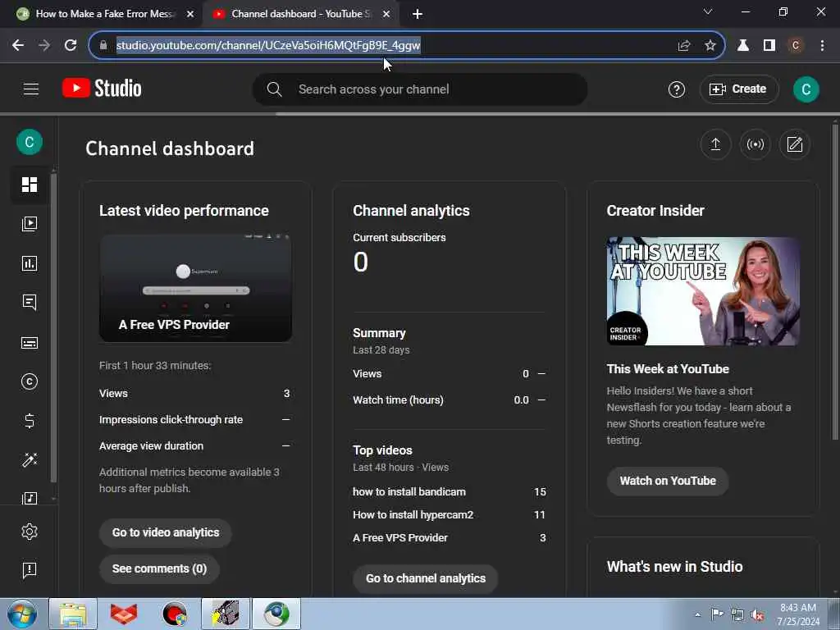Click See comments (0) button
This screenshot has width=840, height=630.
[159, 569]
